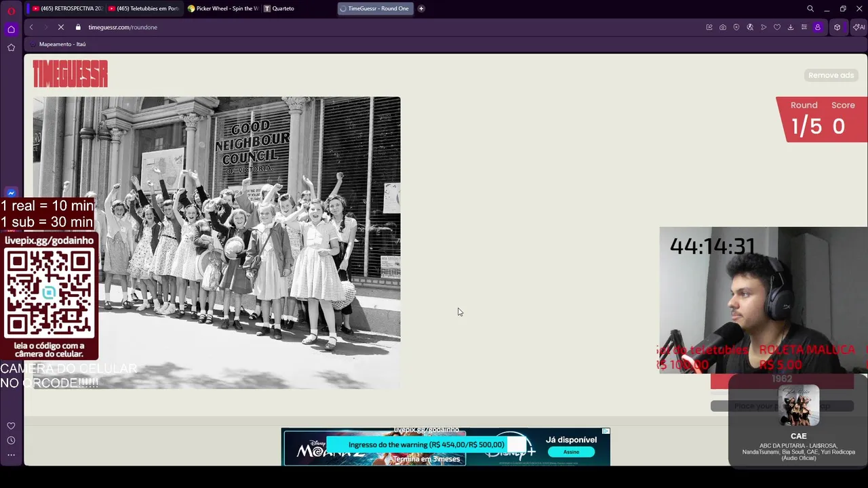The width and height of the screenshot is (868, 488).
Task: Click the Ingresso do the warning progress bar
Action: pyautogui.click(x=426, y=445)
